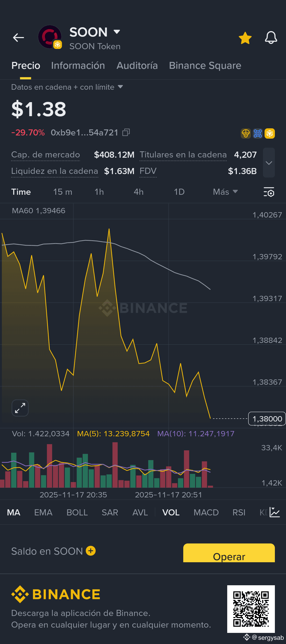Open the indicators chart icon

(275, 512)
